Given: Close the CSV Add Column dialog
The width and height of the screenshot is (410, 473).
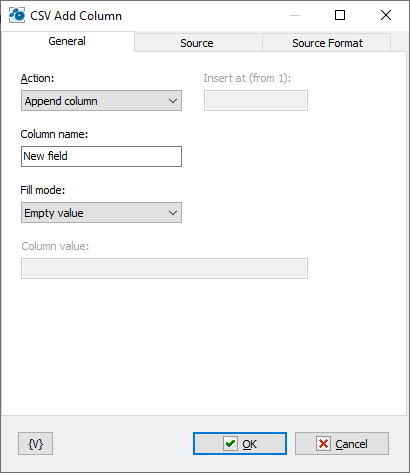Looking at the screenshot, I should [386, 15].
